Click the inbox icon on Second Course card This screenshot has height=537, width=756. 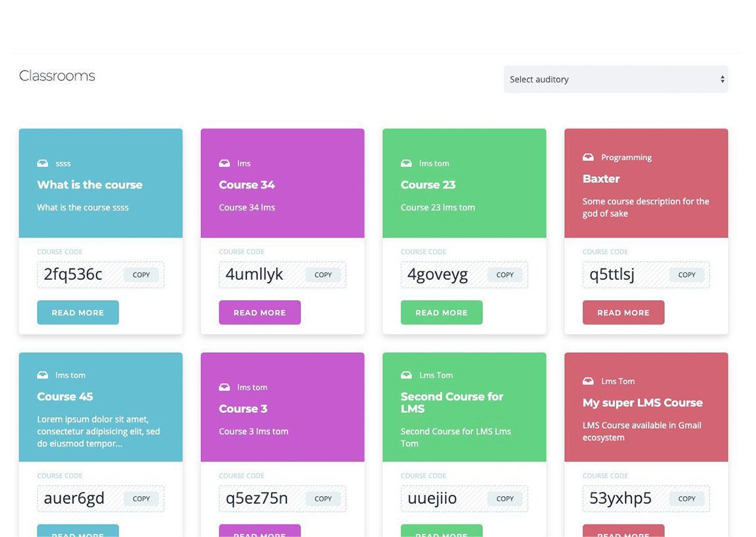tap(406, 375)
